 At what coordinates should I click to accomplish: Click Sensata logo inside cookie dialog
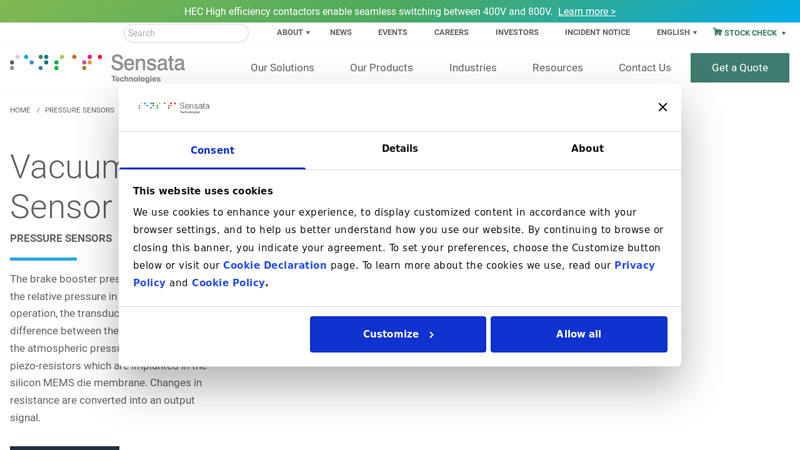coord(174,107)
